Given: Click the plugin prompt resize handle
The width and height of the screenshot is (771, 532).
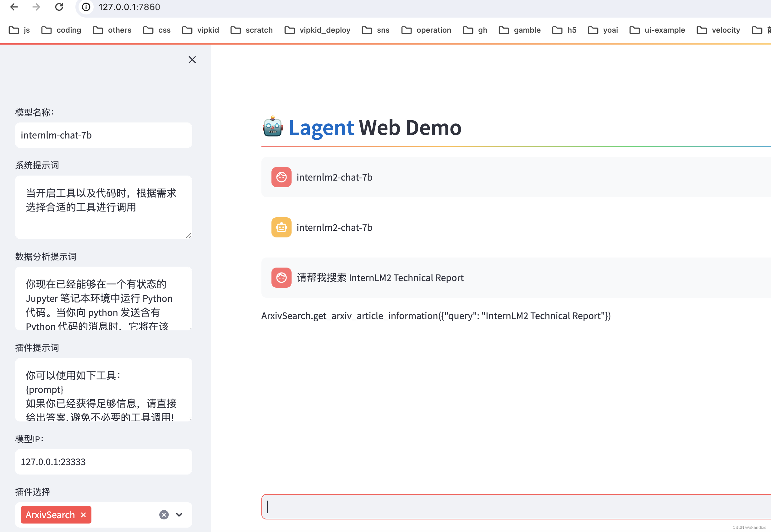Looking at the screenshot, I should pos(189,419).
